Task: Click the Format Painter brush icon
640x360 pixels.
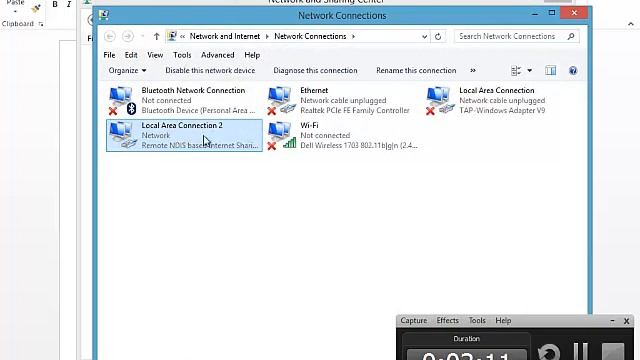Action: click(36, 8)
